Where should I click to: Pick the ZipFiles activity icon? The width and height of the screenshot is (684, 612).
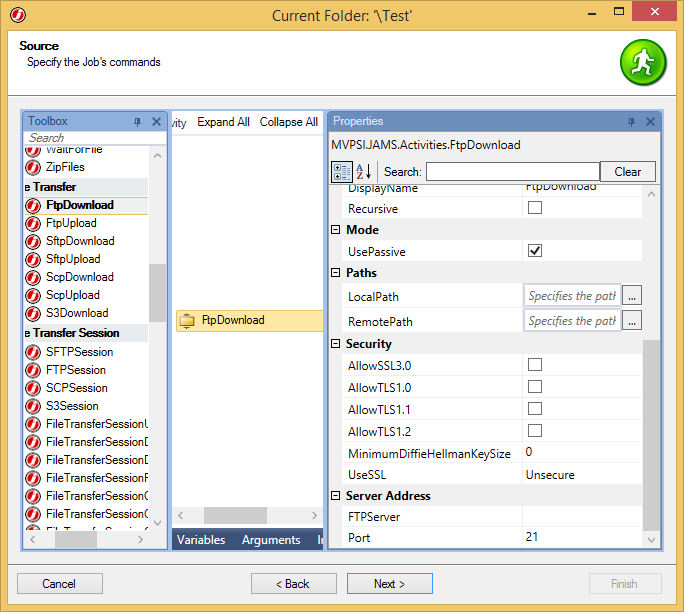pyautogui.click(x=33, y=167)
